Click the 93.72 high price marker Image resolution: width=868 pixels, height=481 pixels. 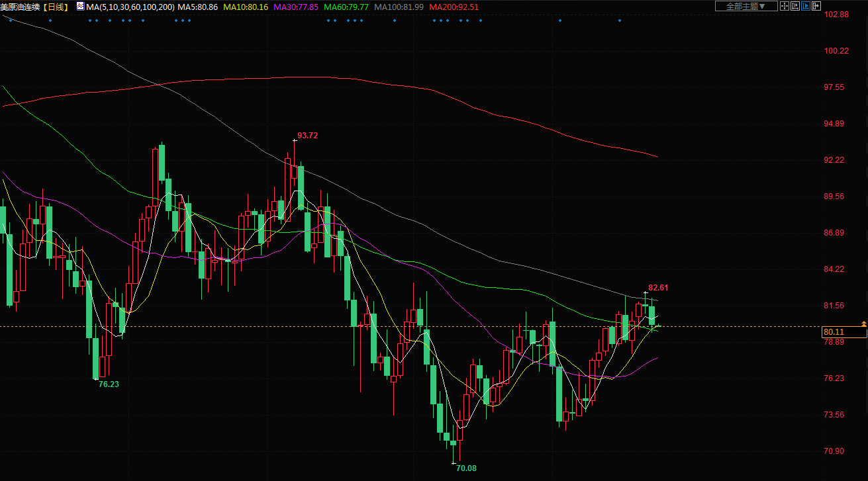[307, 136]
